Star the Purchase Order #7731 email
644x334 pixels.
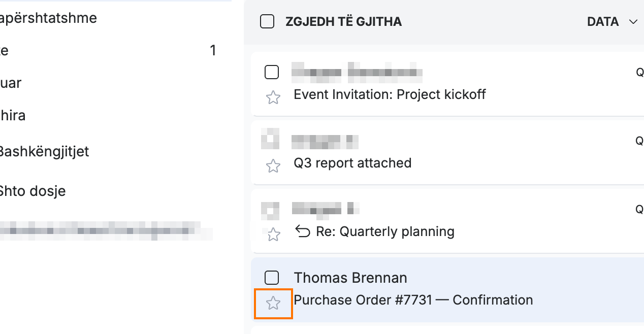click(x=273, y=304)
